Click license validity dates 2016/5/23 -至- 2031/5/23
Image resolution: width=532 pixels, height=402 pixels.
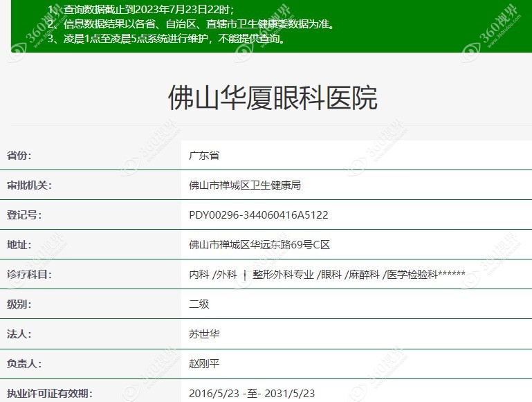(252, 394)
